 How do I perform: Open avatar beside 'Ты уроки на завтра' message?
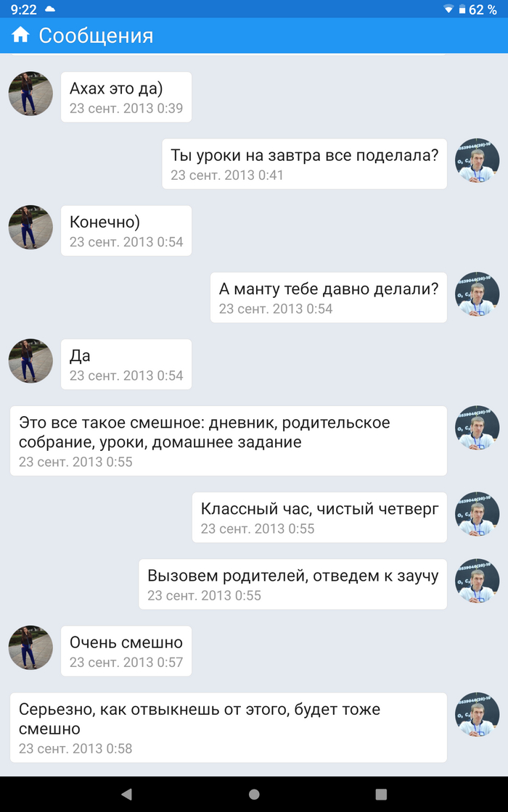coord(477,160)
